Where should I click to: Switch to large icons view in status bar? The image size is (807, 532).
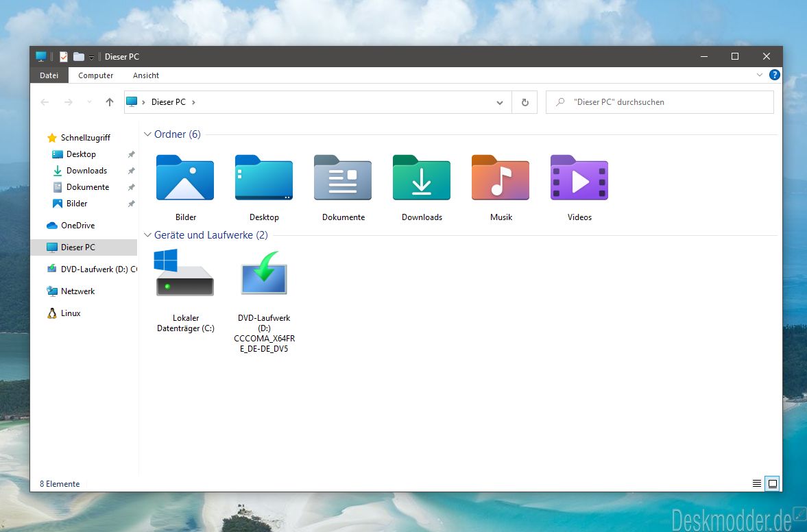point(772,483)
